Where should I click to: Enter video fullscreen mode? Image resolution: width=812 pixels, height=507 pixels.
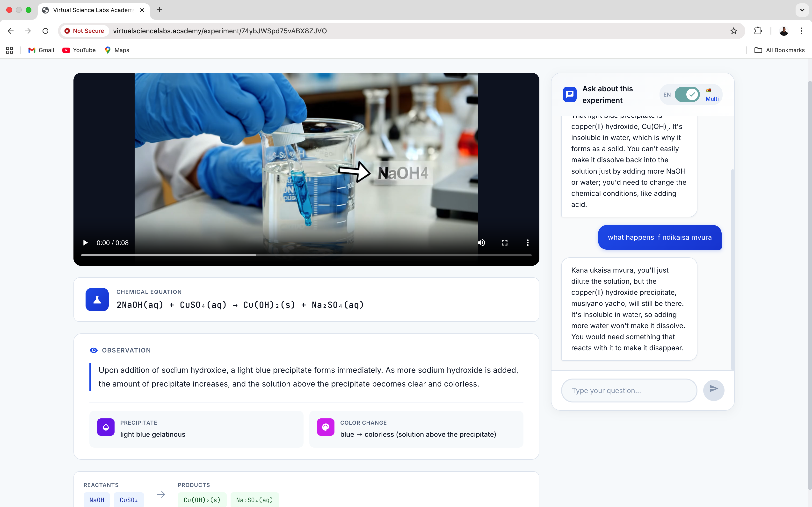[x=504, y=242]
